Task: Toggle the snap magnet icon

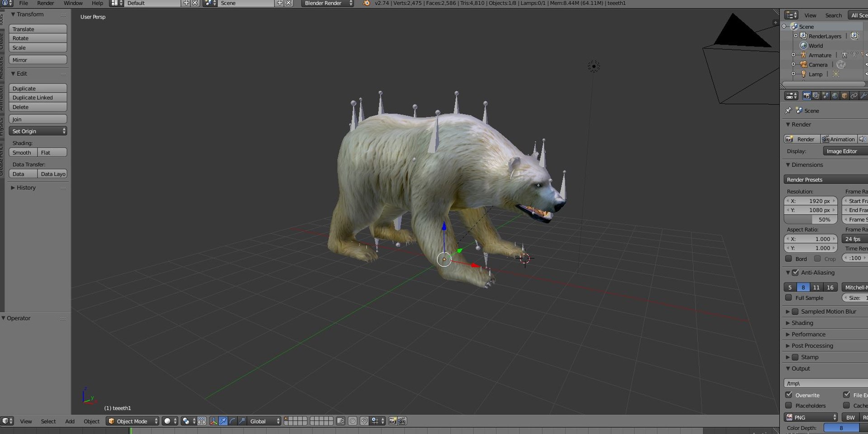Action: tap(364, 421)
